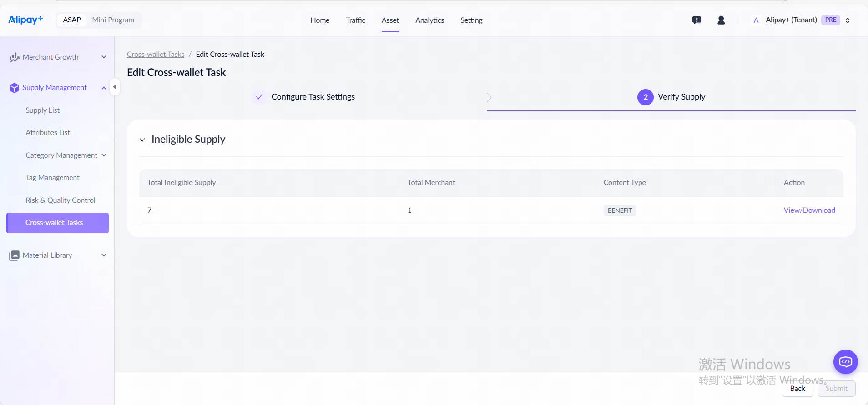Collapse the sidebar with arrow handle
Image resolution: width=868 pixels, height=405 pixels.
tap(115, 87)
